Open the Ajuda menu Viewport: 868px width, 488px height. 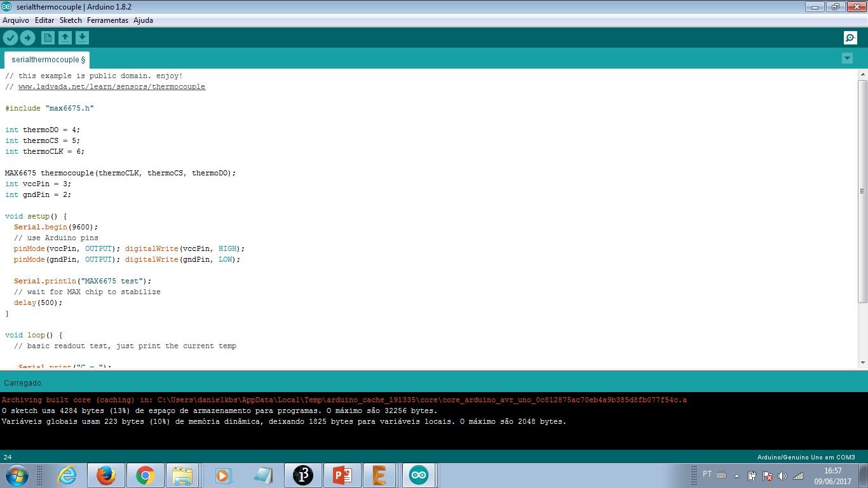(x=143, y=20)
